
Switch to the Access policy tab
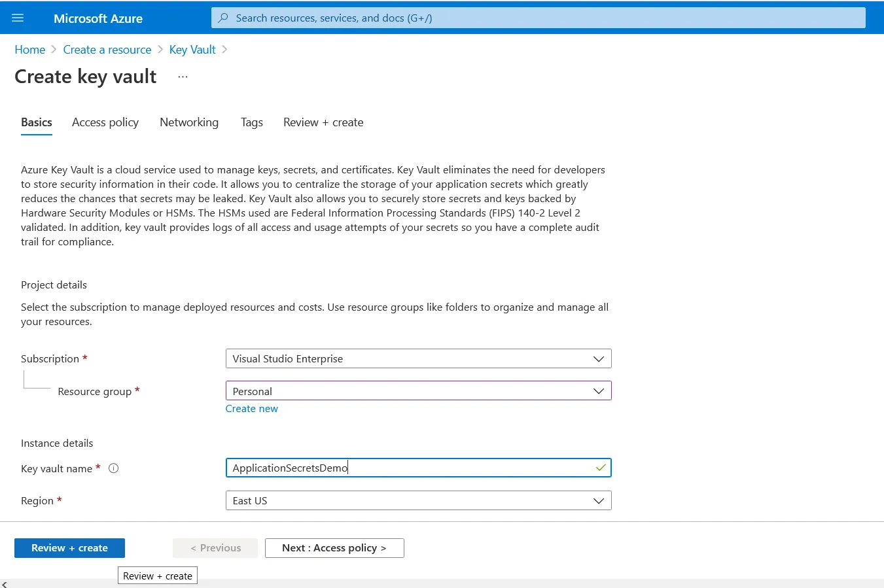coord(105,122)
